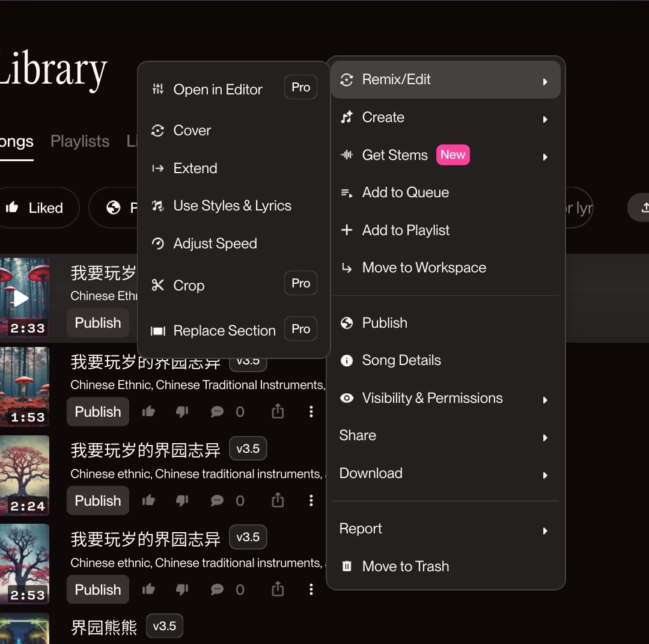Click the 1:53 mushroom forest thumbnail
This screenshot has height=644, width=649.
[24, 387]
